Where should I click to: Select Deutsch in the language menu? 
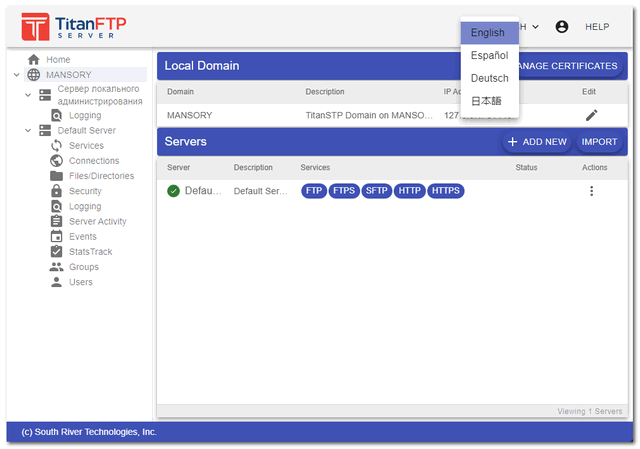coord(490,78)
